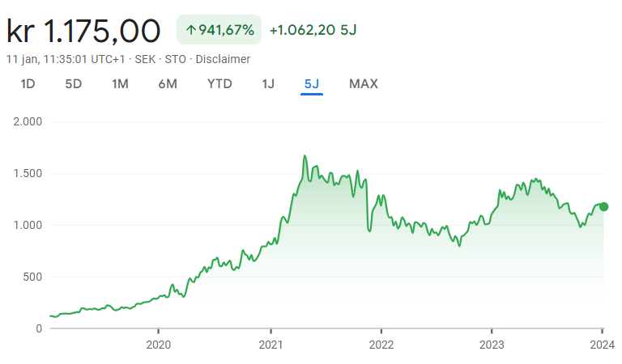Click the 2024 axis marker
Image resolution: width=622 pixels, height=364 pixels.
click(x=603, y=345)
